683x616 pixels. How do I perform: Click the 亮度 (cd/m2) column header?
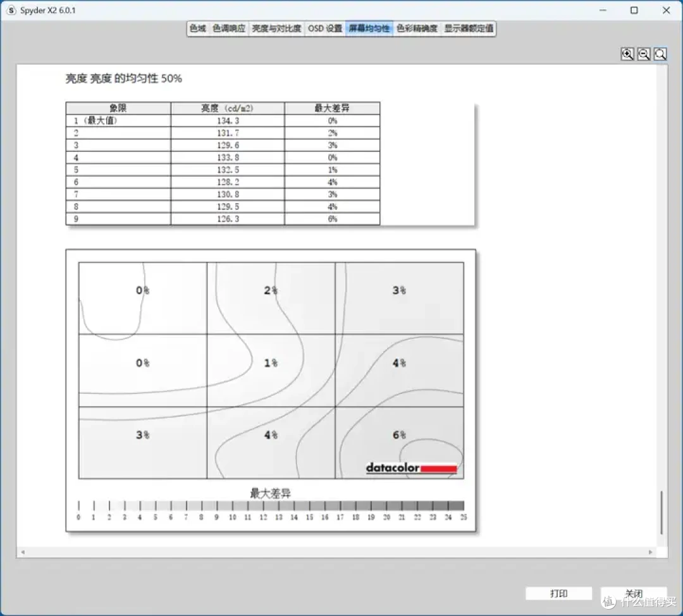point(228,108)
